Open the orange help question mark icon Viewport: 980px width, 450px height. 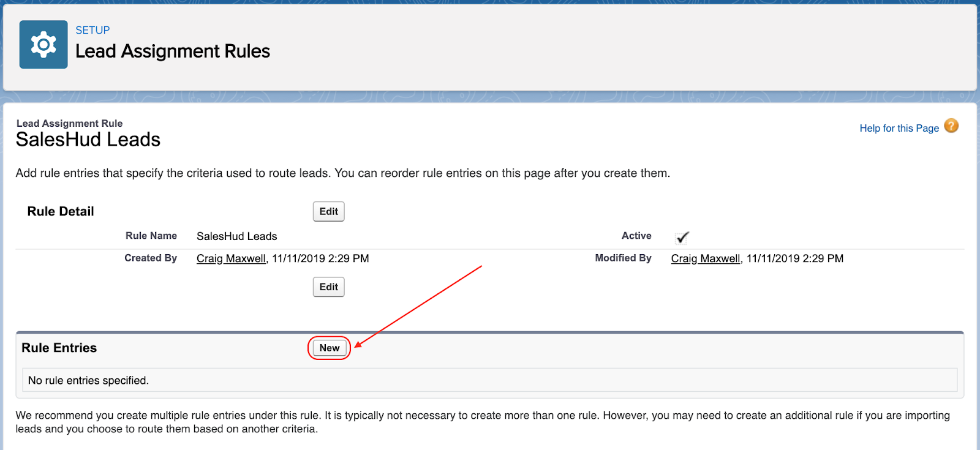[951, 126]
